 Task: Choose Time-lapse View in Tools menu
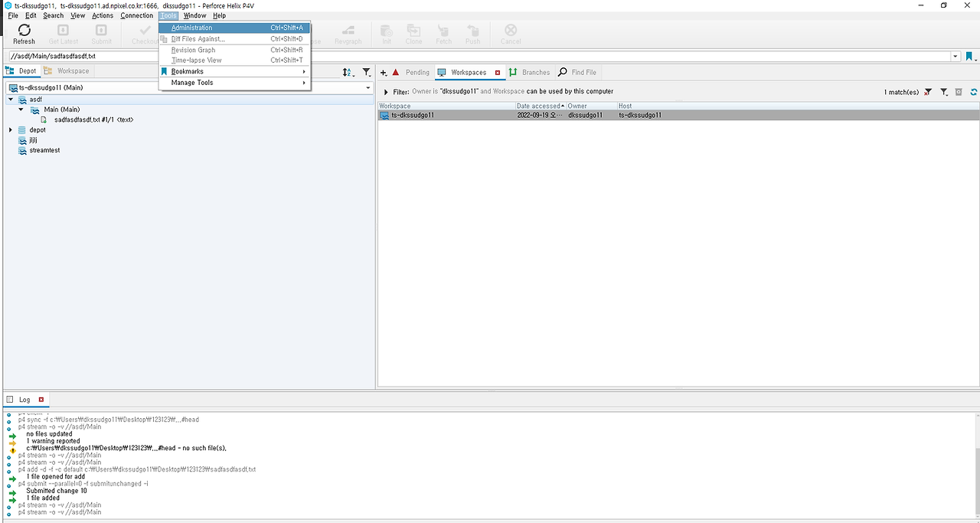[x=234, y=60]
